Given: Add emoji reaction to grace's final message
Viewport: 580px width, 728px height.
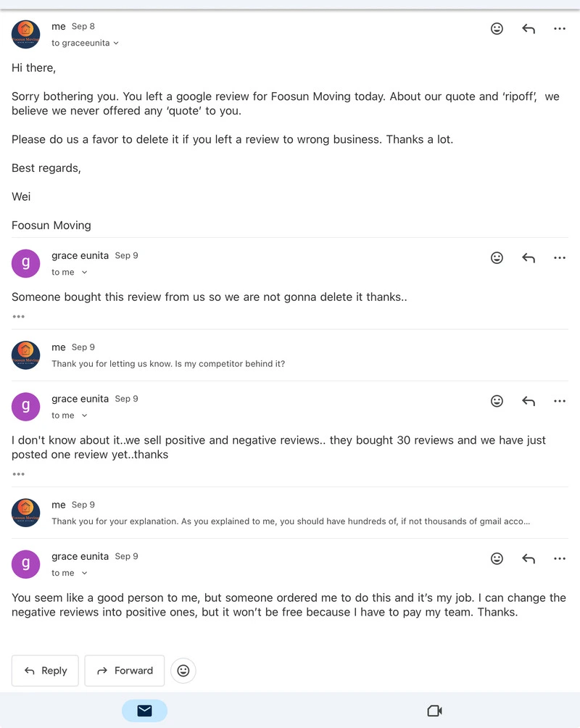Looking at the screenshot, I should (497, 558).
